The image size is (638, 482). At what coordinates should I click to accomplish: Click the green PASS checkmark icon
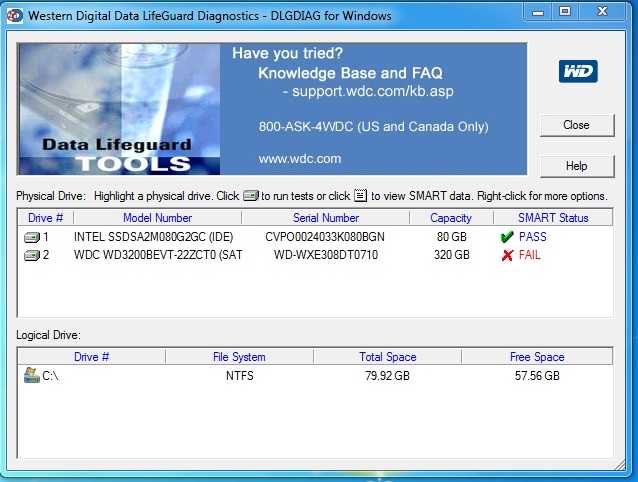click(x=507, y=237)
